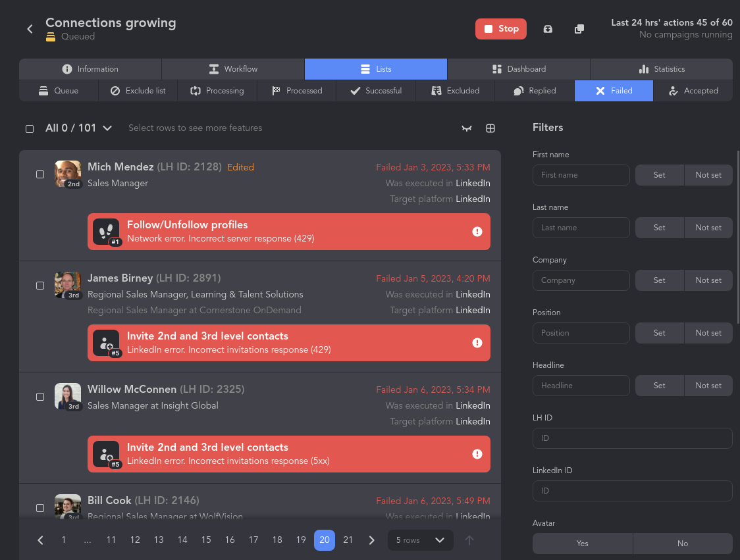Set Position filter to Set
Screen dimensions: 740x560
pos(659,333)
